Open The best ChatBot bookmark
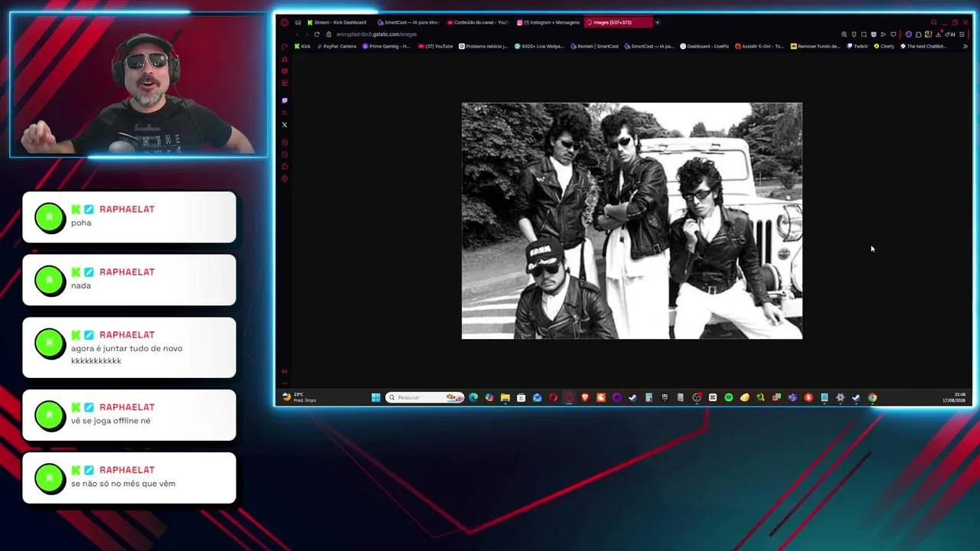Viewport: 980px width, 551px height. [923, 47]
